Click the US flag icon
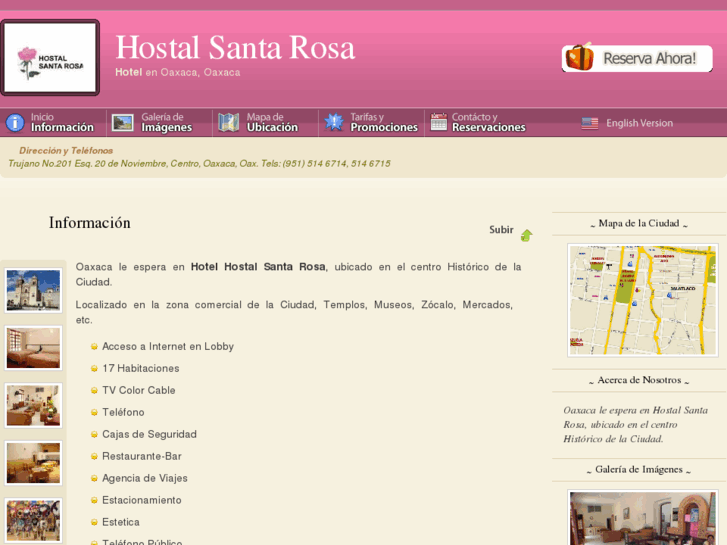Viewport: 727px width, 545px height. pos(590,123)
